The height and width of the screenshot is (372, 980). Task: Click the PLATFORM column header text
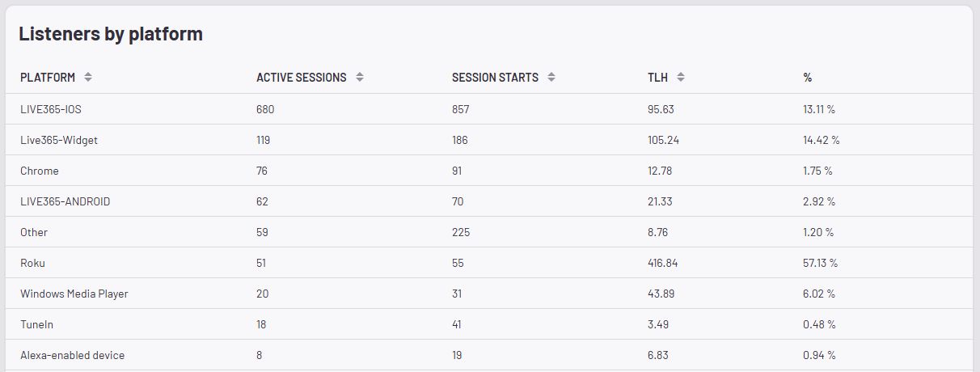[48, 78]
